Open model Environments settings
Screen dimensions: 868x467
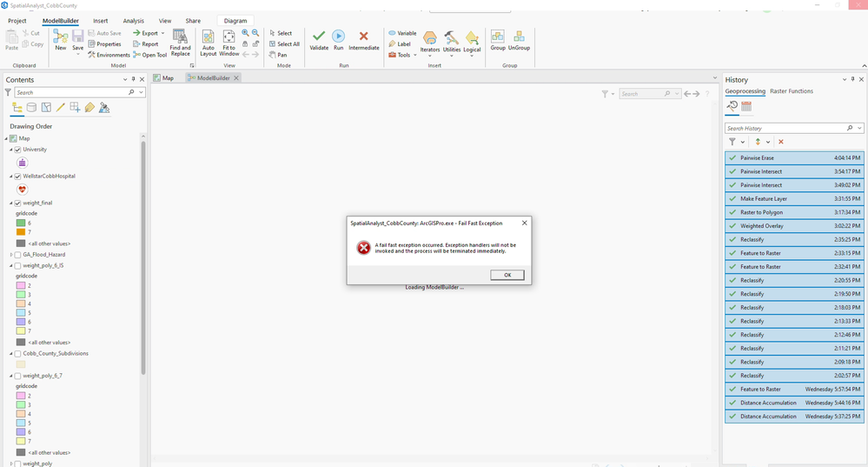(x=109, y=55)
